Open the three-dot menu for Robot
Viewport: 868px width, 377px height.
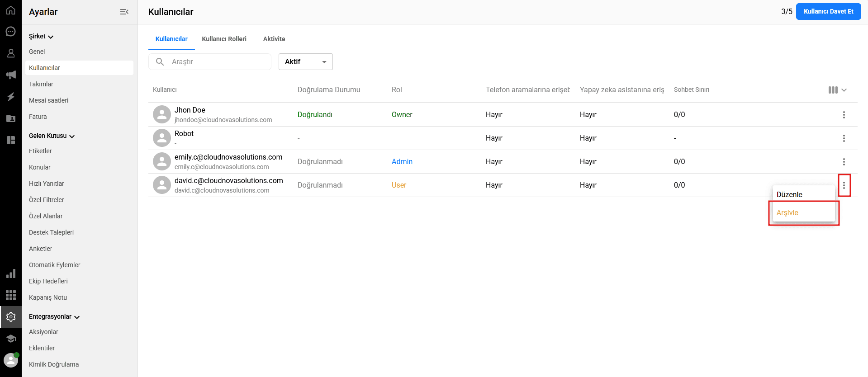click(x=844, y=138)
